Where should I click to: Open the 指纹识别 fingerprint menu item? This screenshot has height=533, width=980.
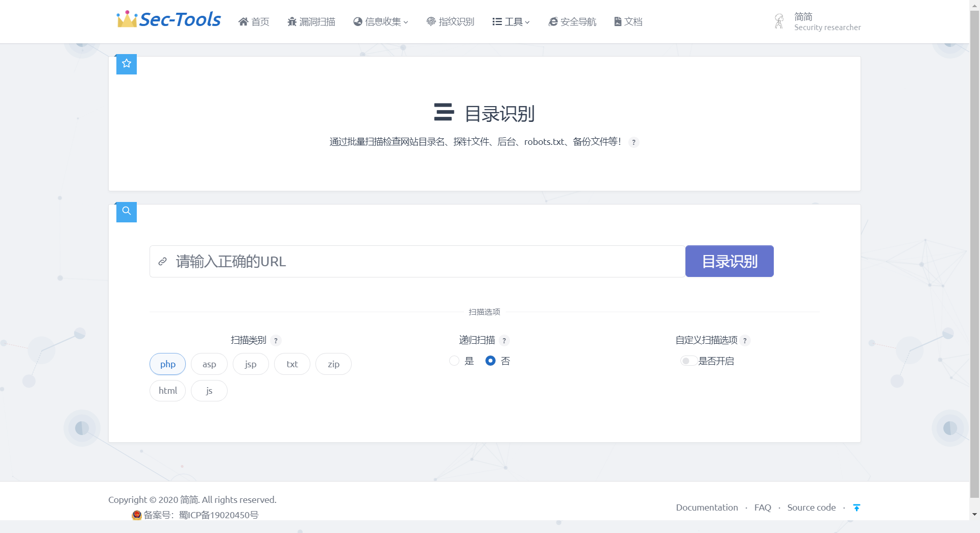(450, 21)
